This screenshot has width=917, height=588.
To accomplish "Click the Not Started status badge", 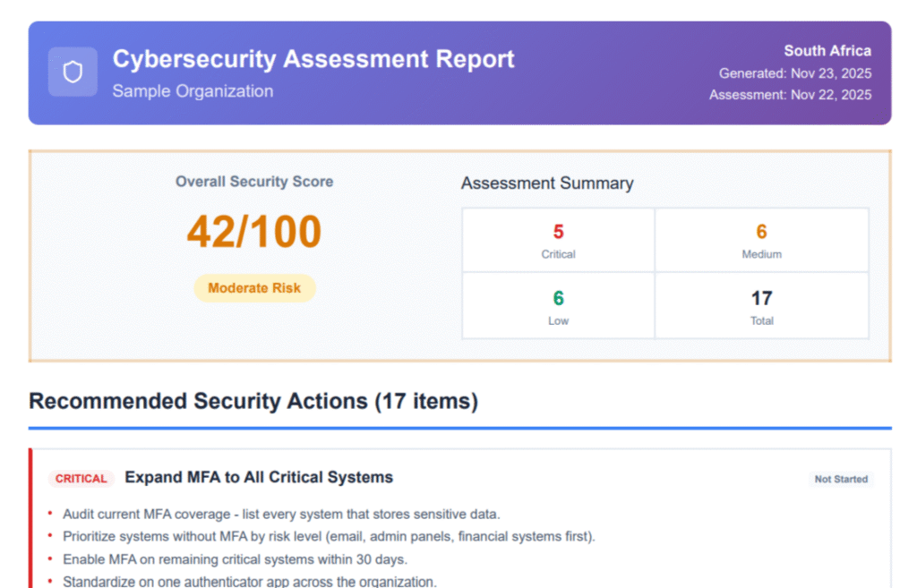I will (x=840, y=480).
